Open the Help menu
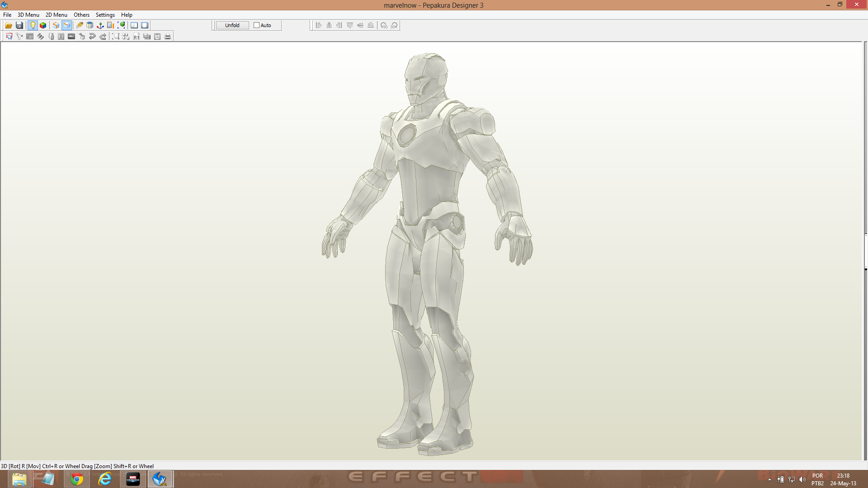This screenshot has height=488, width=868. (x=127, y=15)
